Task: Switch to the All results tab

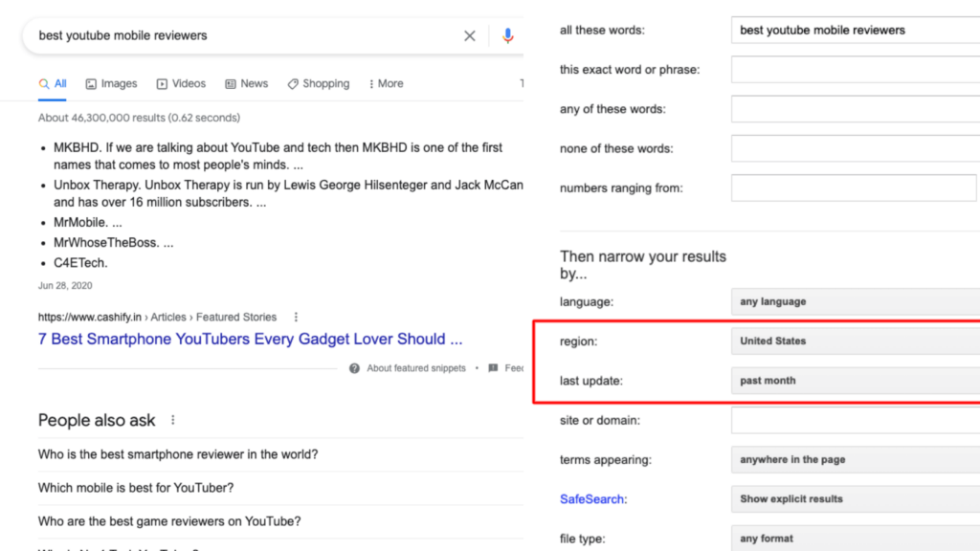Action: click(x=53, y=84)
